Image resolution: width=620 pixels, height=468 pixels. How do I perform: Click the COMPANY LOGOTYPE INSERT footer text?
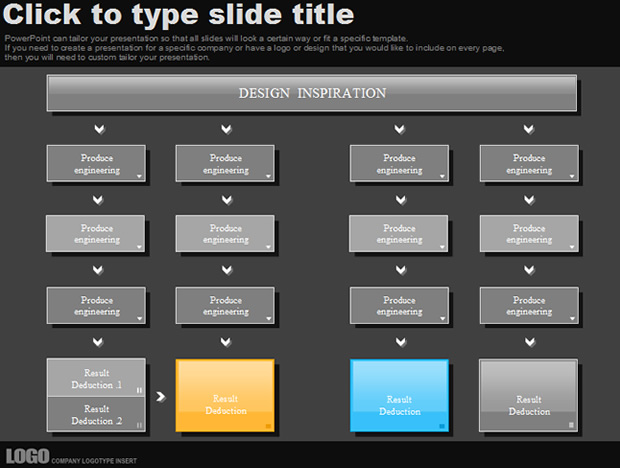coord(94,461)
